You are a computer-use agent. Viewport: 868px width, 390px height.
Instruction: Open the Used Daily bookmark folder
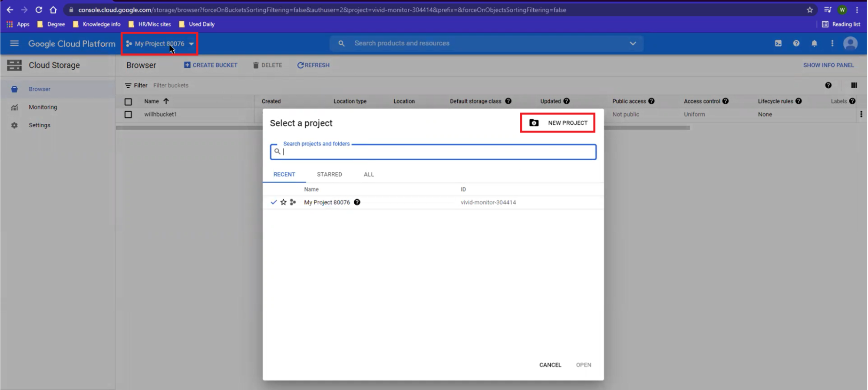197,24
